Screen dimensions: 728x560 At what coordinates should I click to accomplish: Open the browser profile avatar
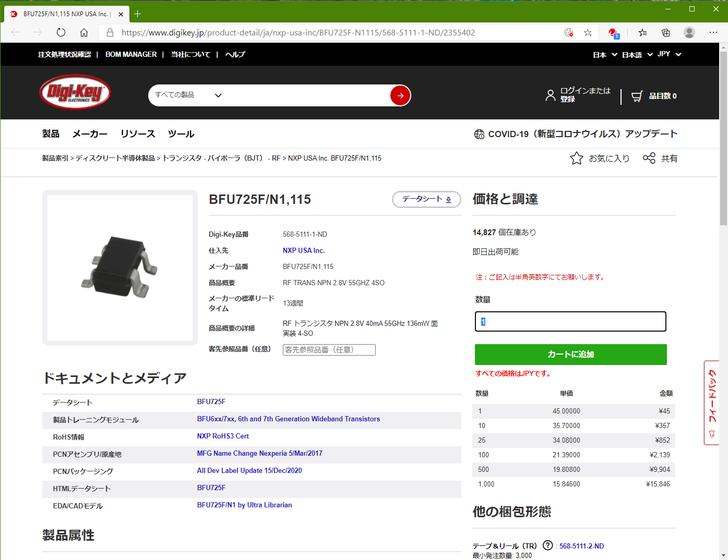(689, 32)
